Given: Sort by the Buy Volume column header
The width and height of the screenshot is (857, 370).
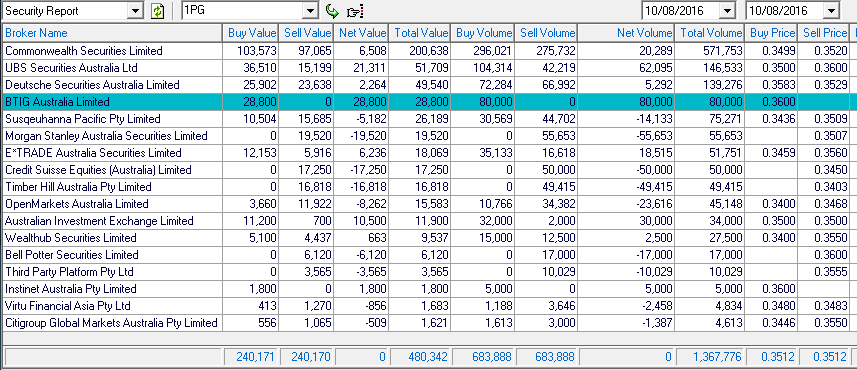Looking at the screenshot, I should pyautogui.click(x=483, y=33).
